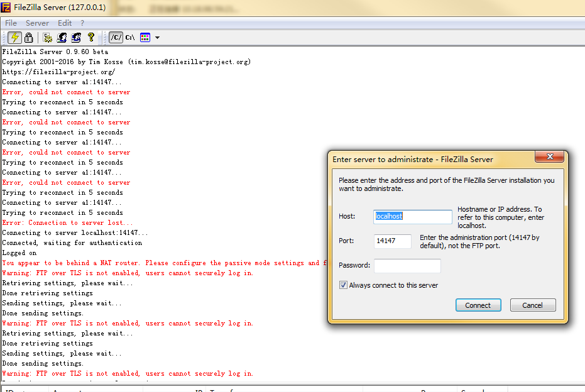Click the yellow question mark help icon
The width and height of the screenshot is (585, 392).
coord(90,37)
